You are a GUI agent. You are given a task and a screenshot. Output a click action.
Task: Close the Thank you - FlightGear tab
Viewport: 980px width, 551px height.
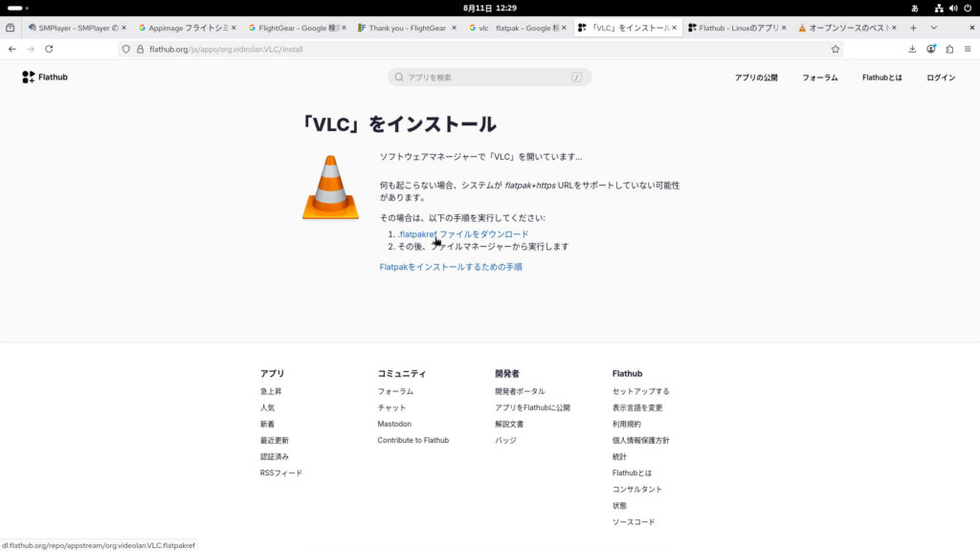(454, 28)
